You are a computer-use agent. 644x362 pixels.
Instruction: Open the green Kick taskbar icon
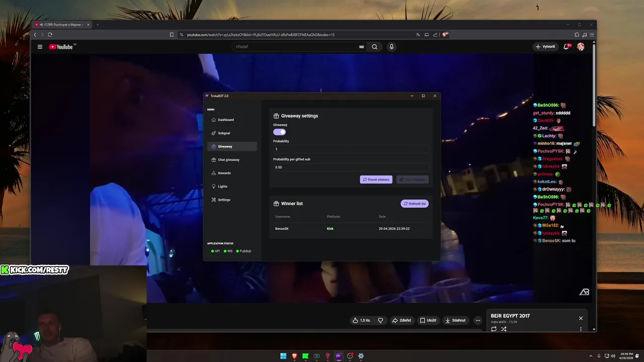[x=305, y=356]
